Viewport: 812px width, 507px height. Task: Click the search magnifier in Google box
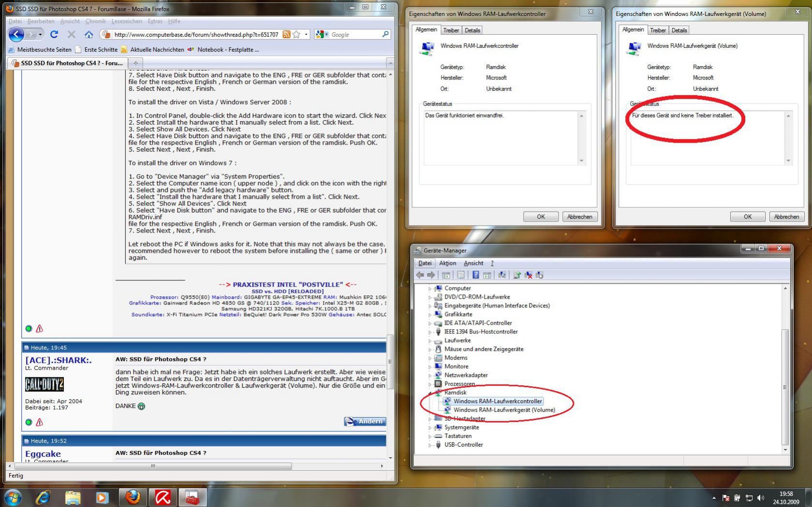pos(385,34)
